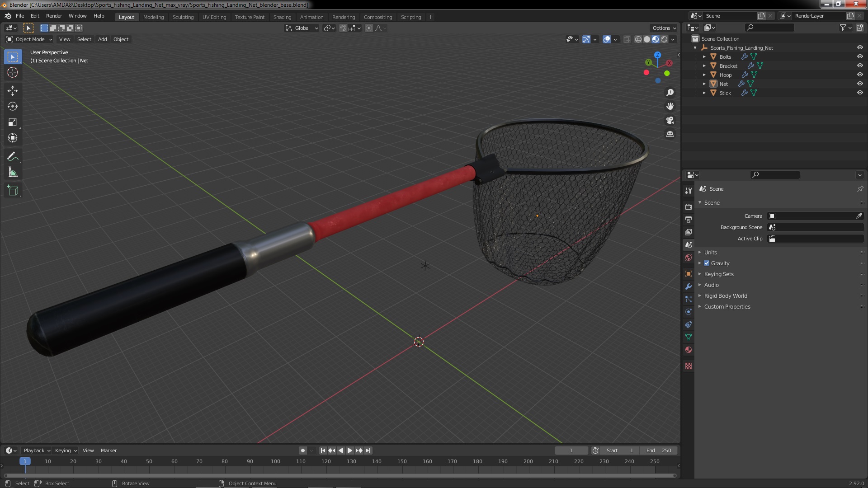Switch to the Modeling workspace tab
The width and height of the screenshot is (868, 488).
153,17
